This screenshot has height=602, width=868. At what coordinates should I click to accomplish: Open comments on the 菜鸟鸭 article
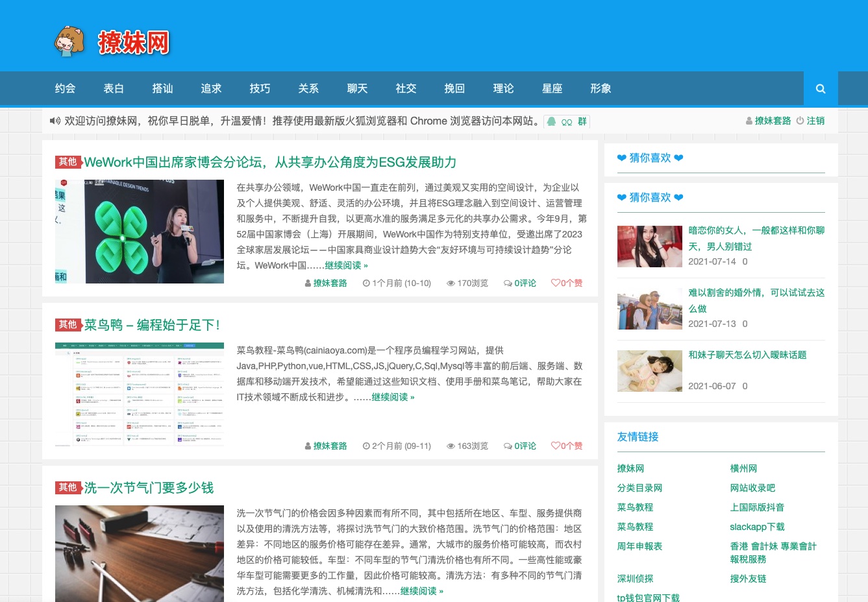(519, 446)
